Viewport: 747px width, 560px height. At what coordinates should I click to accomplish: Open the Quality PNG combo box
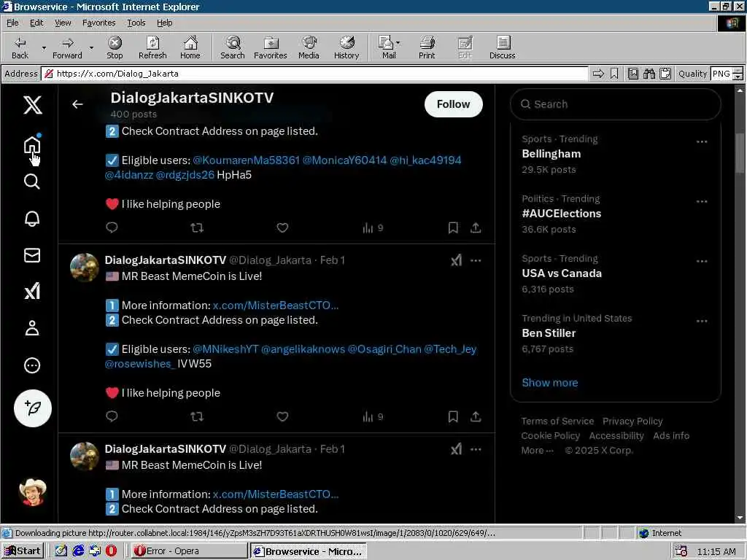727,74
